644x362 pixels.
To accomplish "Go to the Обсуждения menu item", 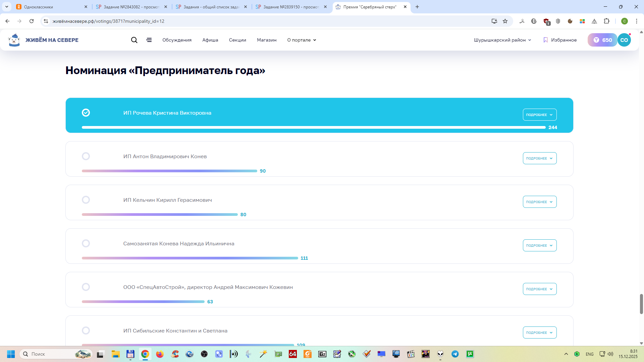I will click(177, 40).
